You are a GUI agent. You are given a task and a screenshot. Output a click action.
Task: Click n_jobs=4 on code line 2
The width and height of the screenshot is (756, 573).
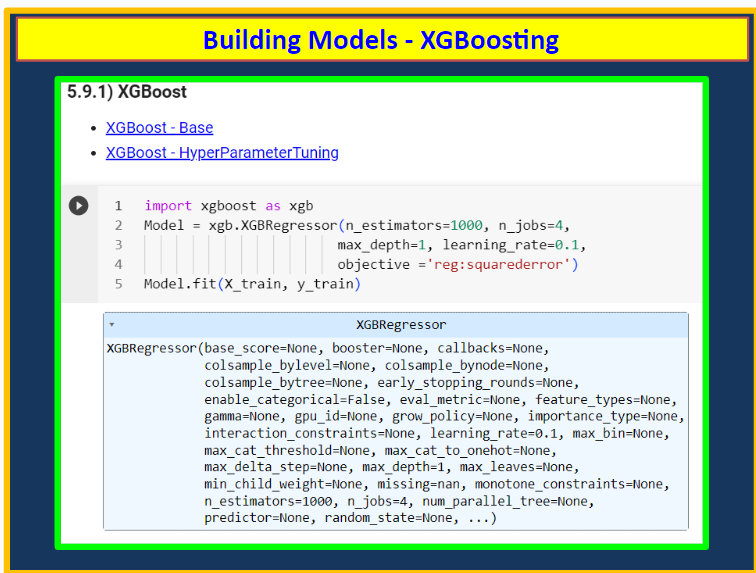point(531,225)
